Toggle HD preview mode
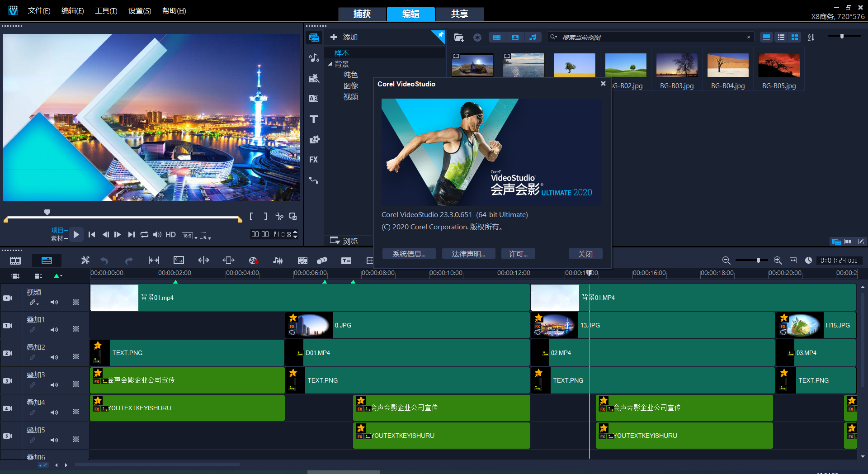 click(170, 235)
